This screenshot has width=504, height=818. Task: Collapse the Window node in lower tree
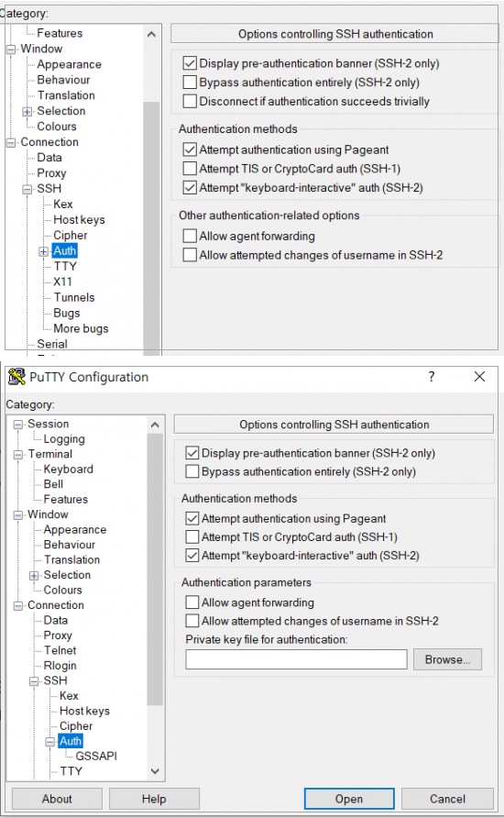(x=18, y=515)
